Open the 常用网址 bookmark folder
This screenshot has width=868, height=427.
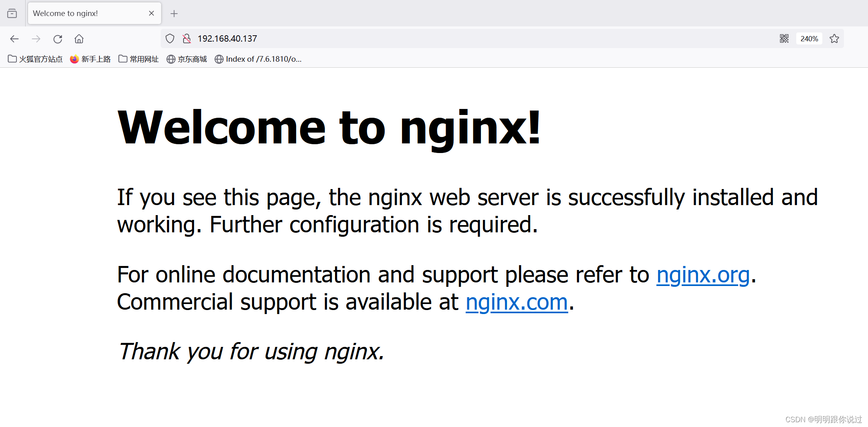pyautogui.click(x=139, y=59)
